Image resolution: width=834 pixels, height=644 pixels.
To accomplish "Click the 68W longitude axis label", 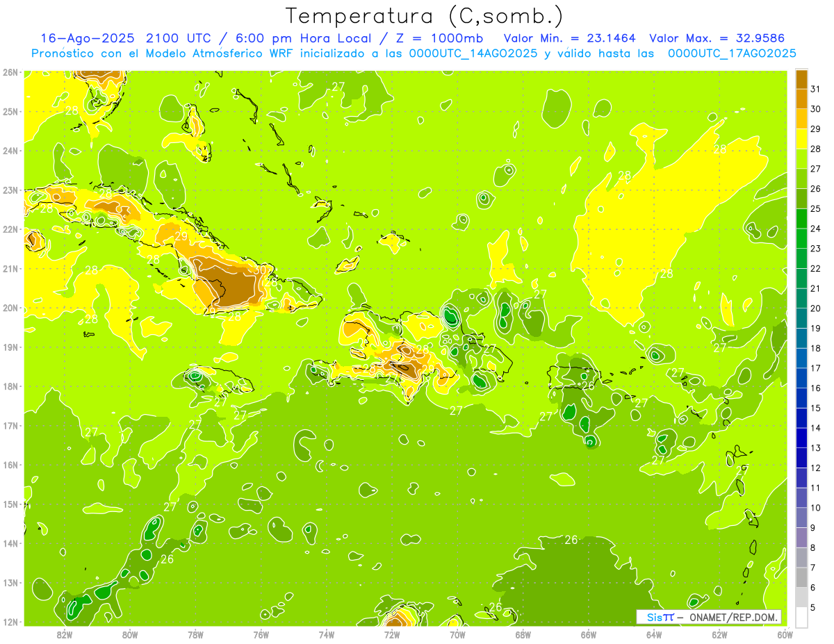I will point(523,634).
